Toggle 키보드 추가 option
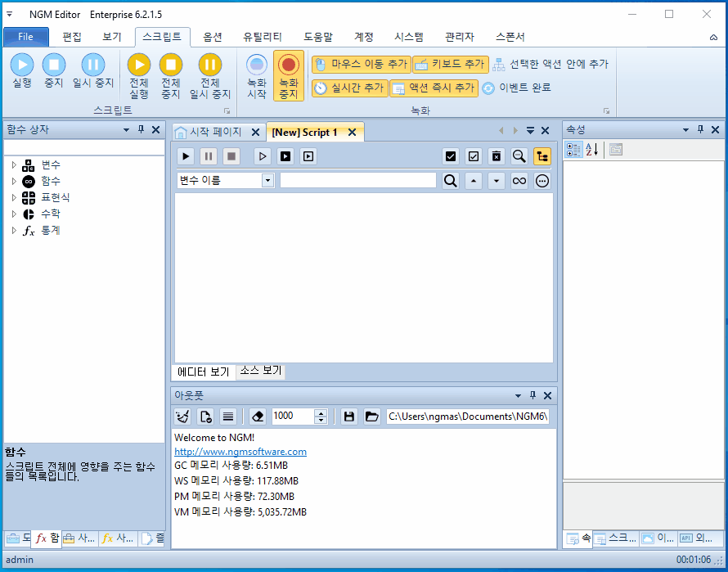728x572 pixels. pyautogui.click(x=451, y=64)
